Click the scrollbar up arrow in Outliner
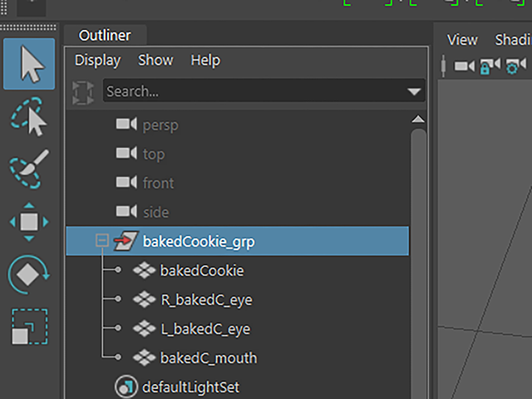Image resolution: width=532 pixels, height=399 pixels. [418, 119]
